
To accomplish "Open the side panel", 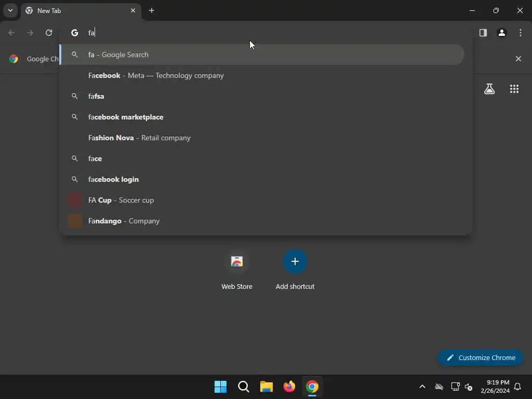I will [483, 33].
